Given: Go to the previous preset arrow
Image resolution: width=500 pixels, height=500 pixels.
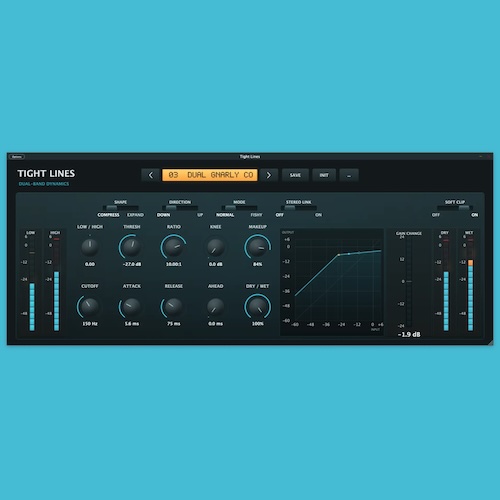Looking at the screenshot, I should click(x=151, y=175).
